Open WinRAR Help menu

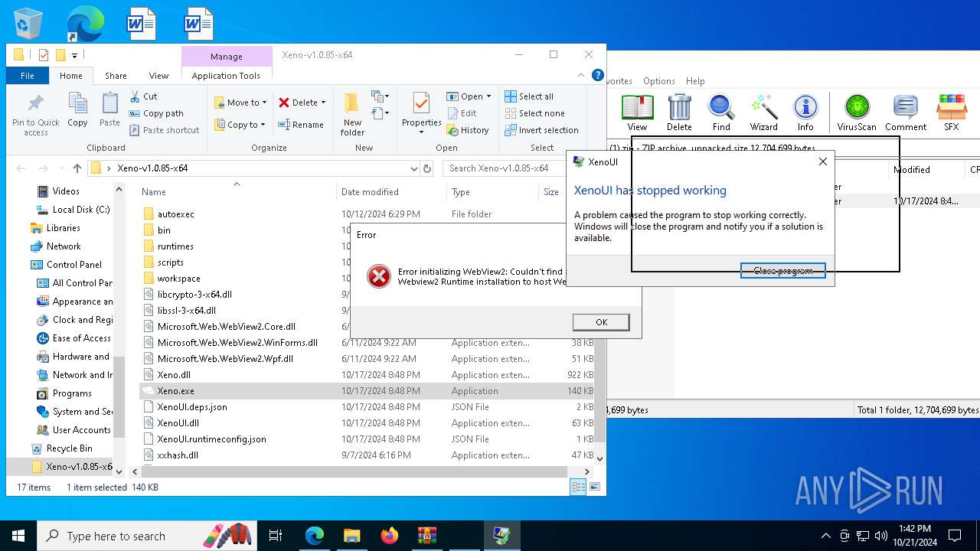(695, 81)
